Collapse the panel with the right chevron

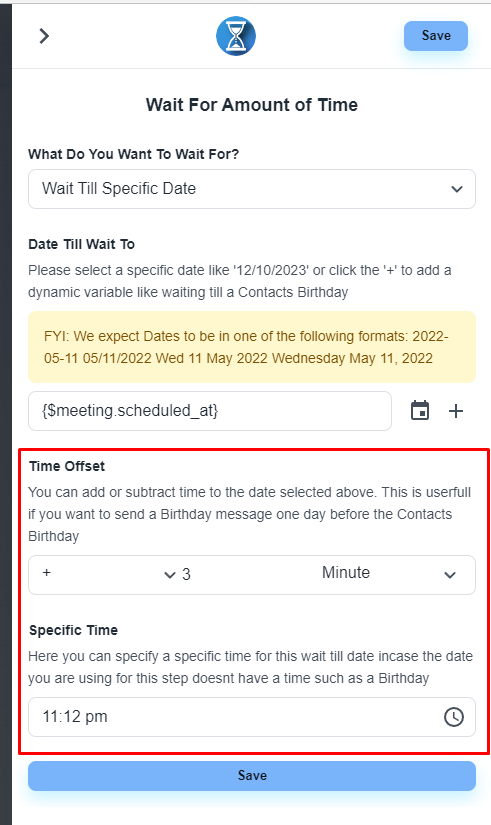[44, 36]
